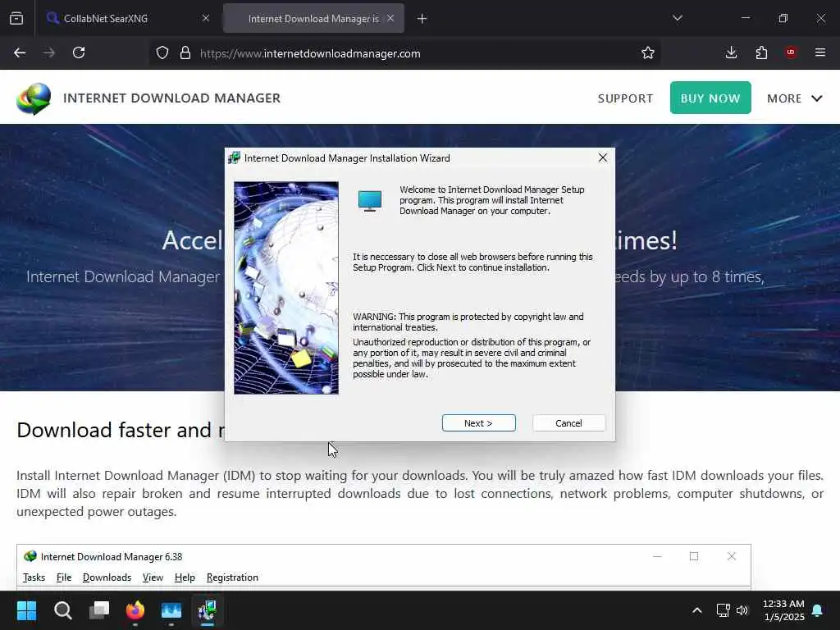
Task: Open uBlock Origin extension icon
Action: coord(791,52)
